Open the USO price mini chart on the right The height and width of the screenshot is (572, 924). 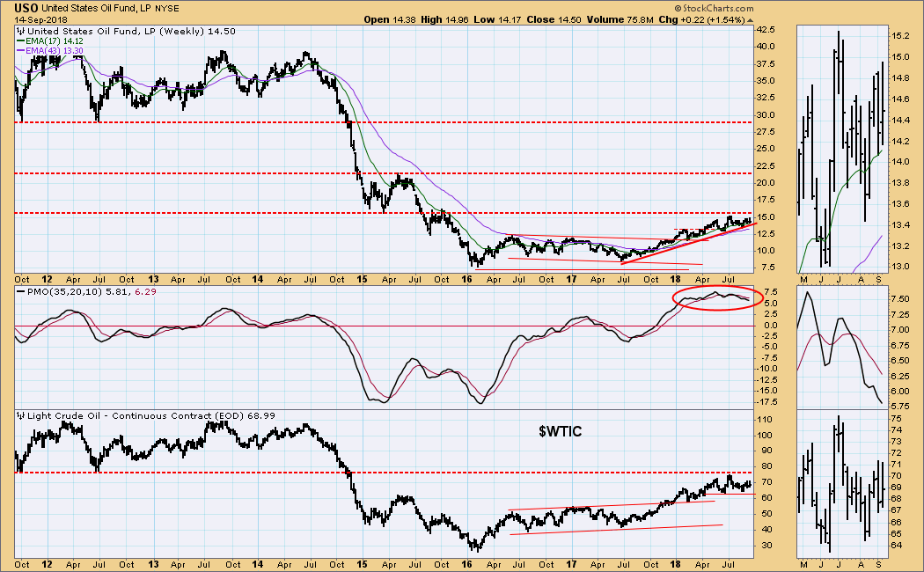[841, 149]
